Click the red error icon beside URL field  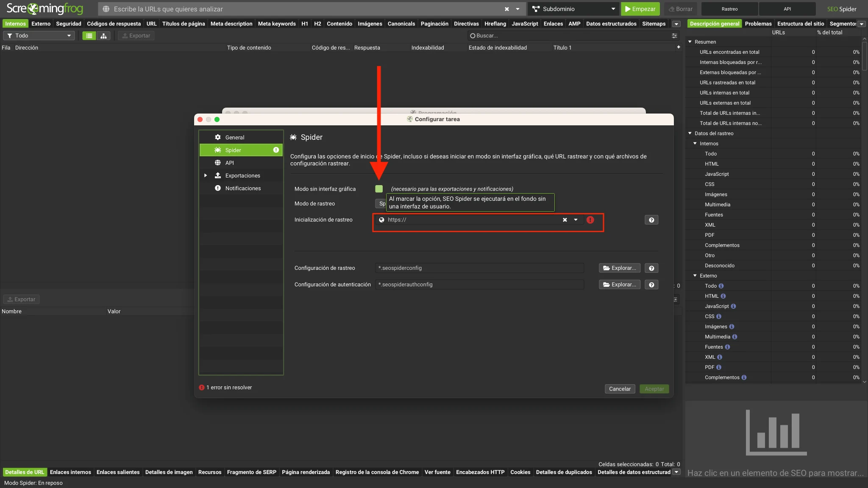point(590,220)
